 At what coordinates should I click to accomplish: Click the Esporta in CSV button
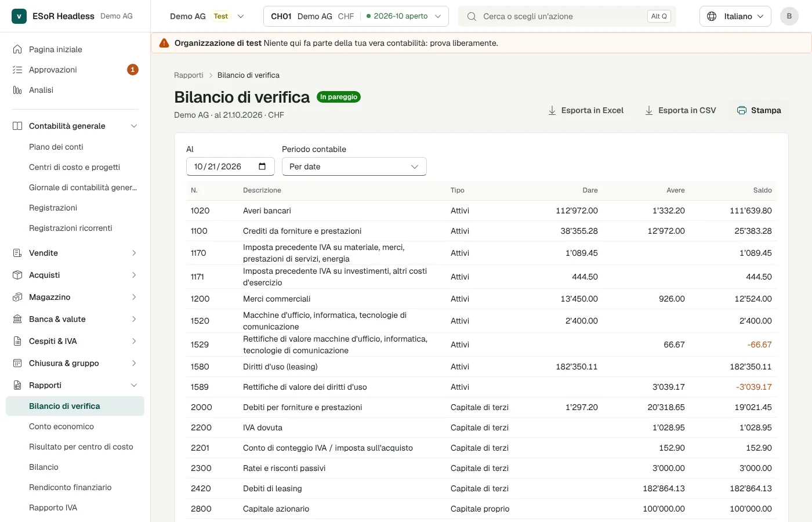681,110
